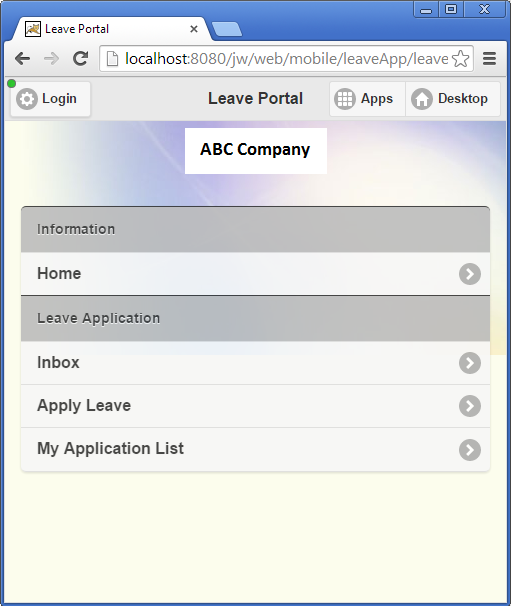This screenshot has width=511, height=606.
Task: Close the Leave Portal tab
Action: 194,29
